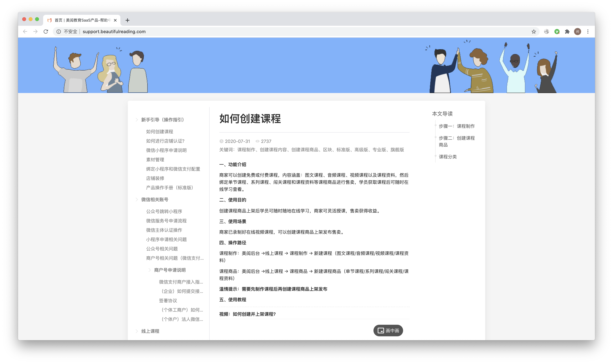Viewport: 613px width, 364px height.
Task: Jump to 步骤二：创建课程商品 in 本文导读
Action: (457, 141)
